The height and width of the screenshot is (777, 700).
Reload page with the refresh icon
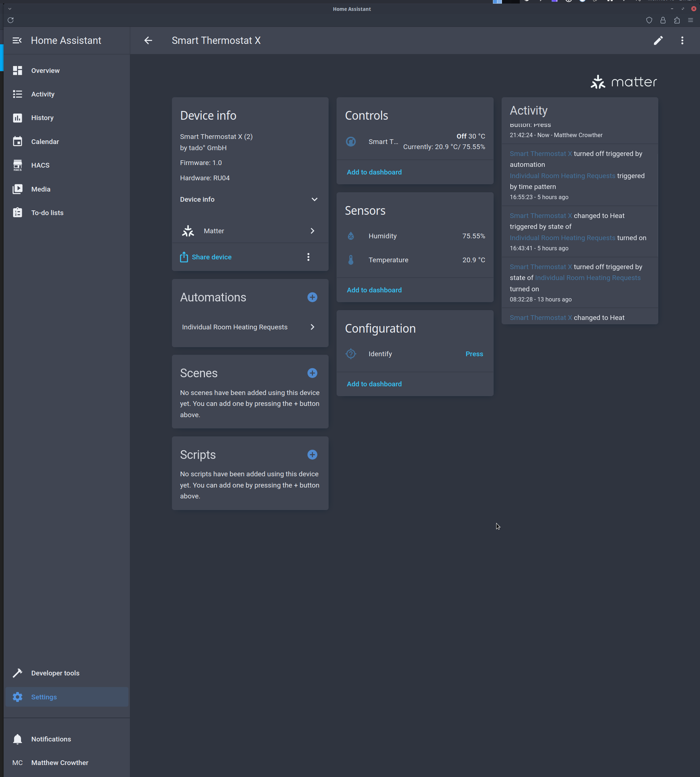tap(11, 20)
